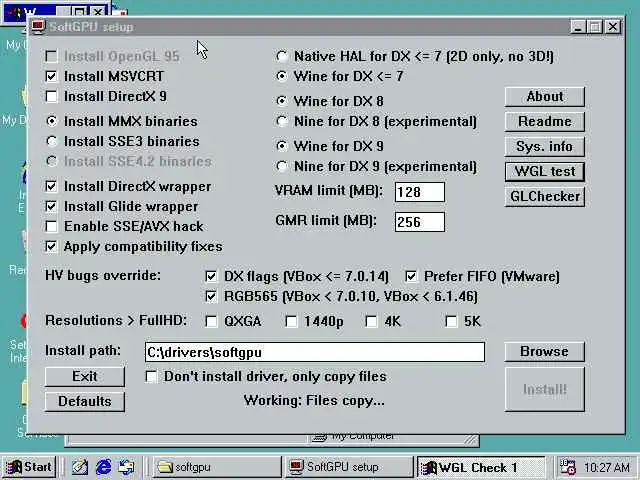The height and width of the screenshot is (480, 640).
Task: Click the Show Desktop quick launch icon
Action: [x=127, y=467]
